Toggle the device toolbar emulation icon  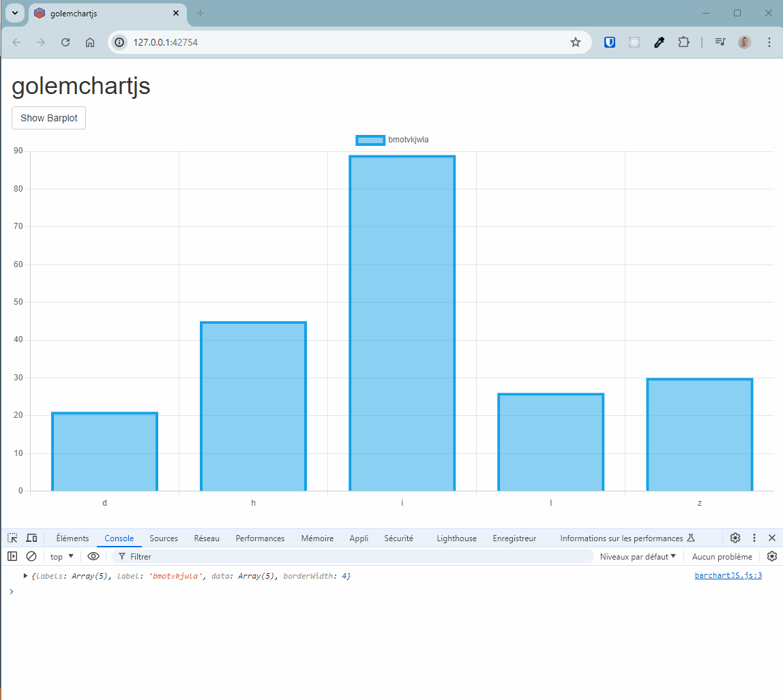pos(31,538)
